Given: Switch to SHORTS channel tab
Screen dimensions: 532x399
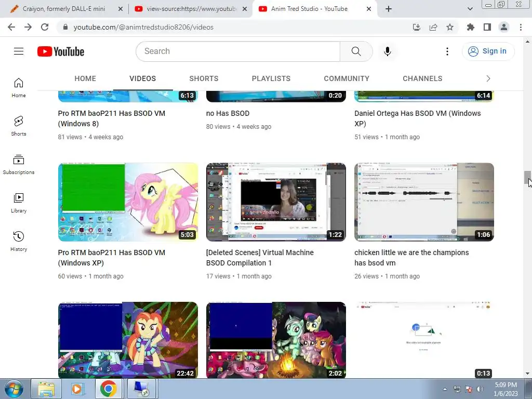Looking at the screenshot, I should pyautogui.click(x=204, y=78).
